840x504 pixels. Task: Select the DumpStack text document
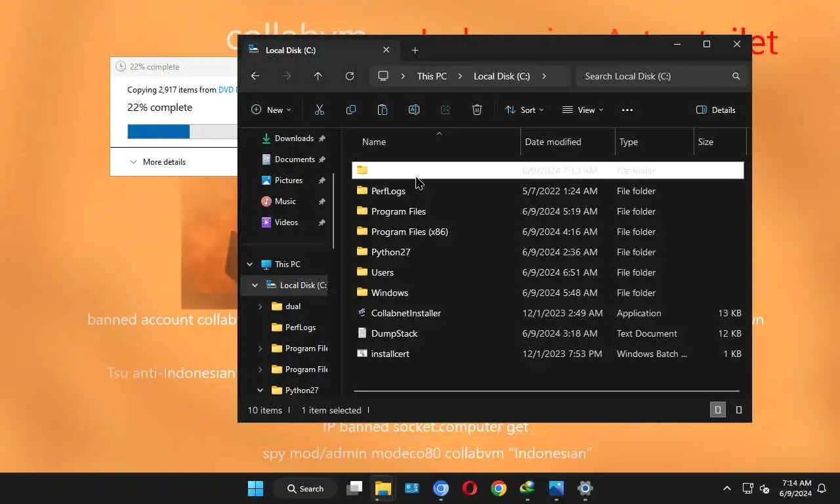(549, 333)
